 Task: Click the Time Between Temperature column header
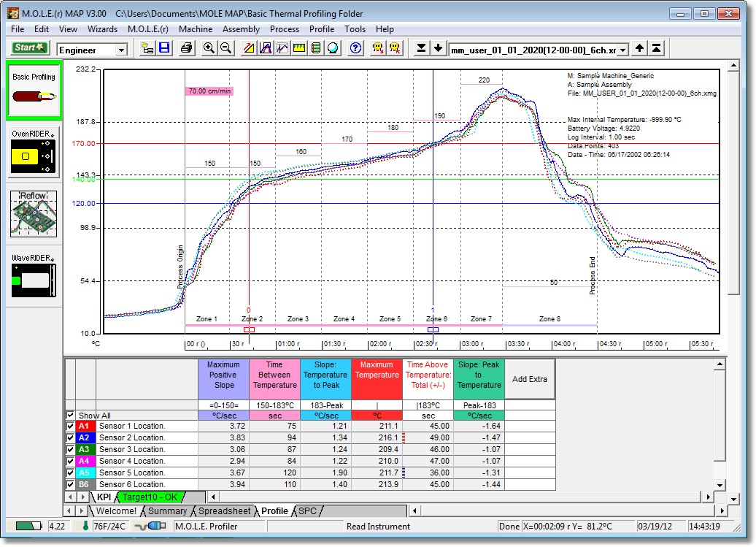coord(275,379)
